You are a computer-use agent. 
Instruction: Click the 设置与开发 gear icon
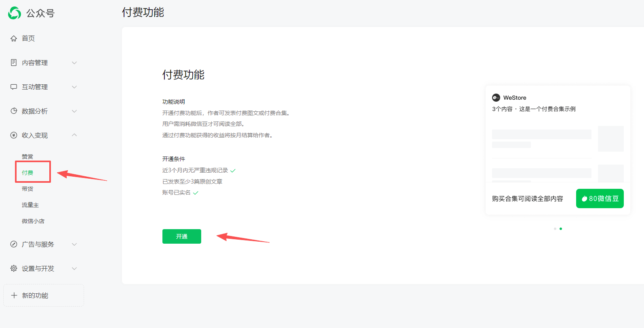14,268
